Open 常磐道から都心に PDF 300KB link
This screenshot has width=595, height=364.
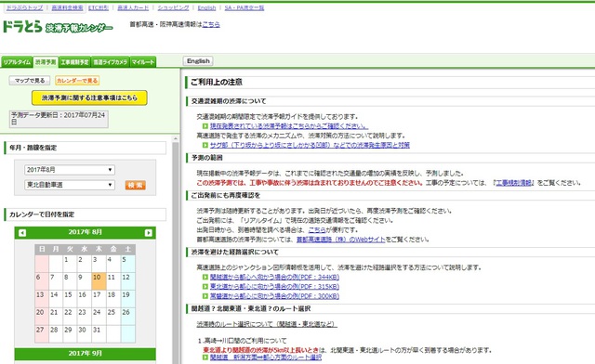pyautogui.click(x=275, y=296)
